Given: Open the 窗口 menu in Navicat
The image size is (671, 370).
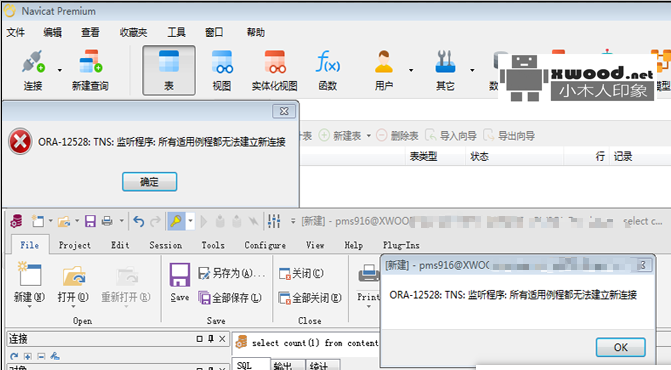Looking at the screenshot, I should click(214, 32).
